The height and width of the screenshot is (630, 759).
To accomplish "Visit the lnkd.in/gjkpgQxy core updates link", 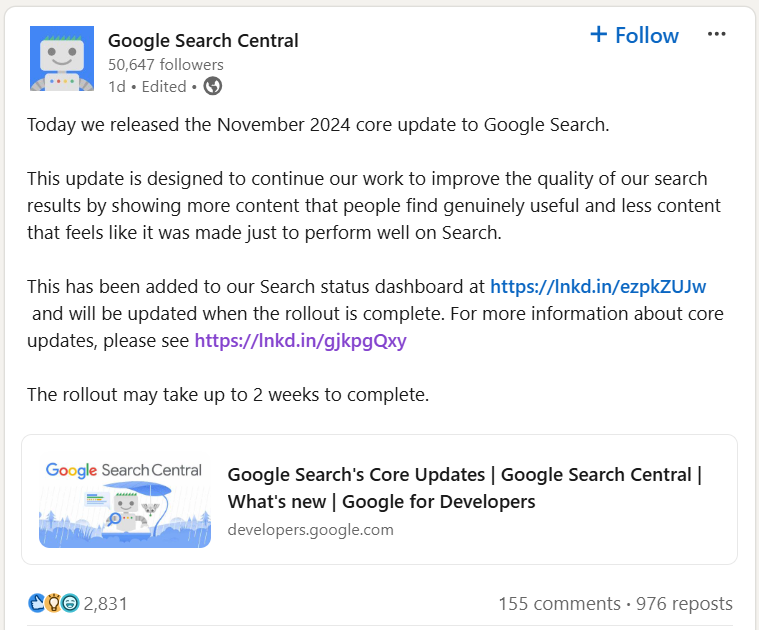I will coord(300,340).
